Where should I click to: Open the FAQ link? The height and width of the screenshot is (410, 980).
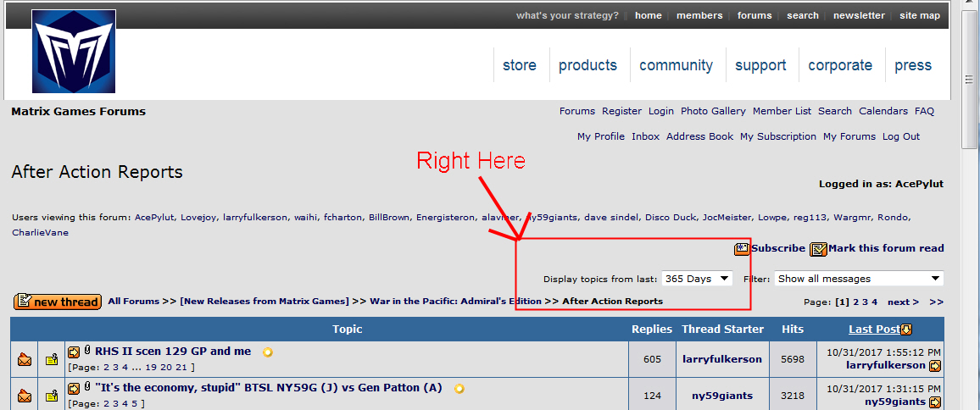pos(924,111)
